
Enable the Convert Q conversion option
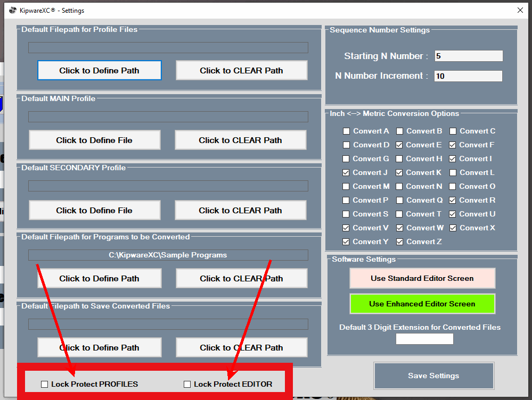(x=399, y=200)
